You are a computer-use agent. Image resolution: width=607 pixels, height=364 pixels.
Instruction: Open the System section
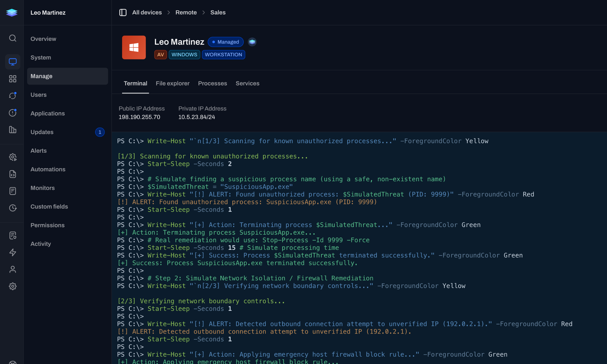click(x=68, y=57)
